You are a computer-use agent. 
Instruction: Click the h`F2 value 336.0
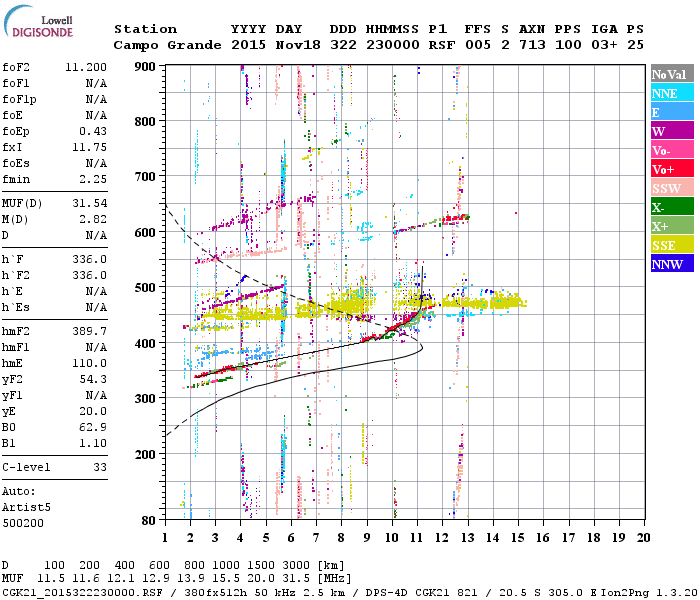click(89, 275)
